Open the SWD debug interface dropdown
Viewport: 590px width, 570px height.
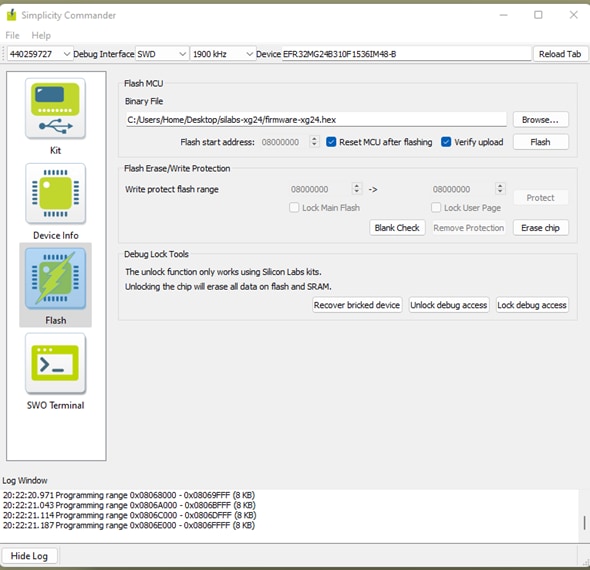tap(161, 54)
